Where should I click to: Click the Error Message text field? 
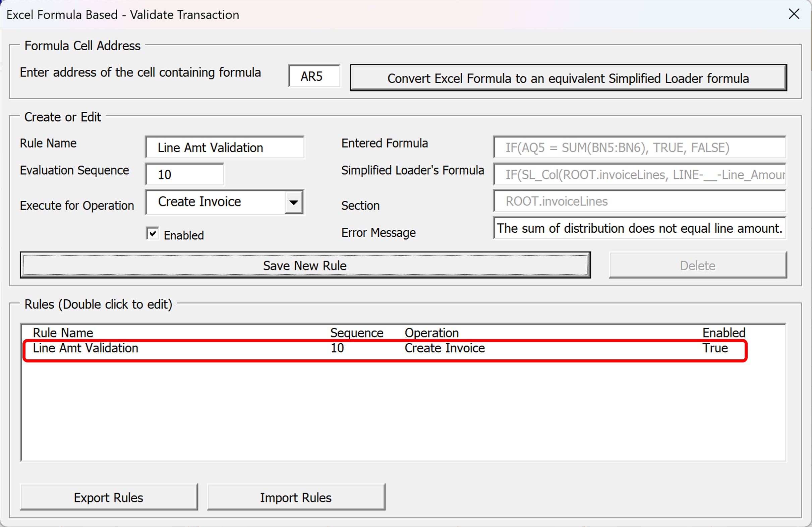pyautogui.click(x=639, y=229)
